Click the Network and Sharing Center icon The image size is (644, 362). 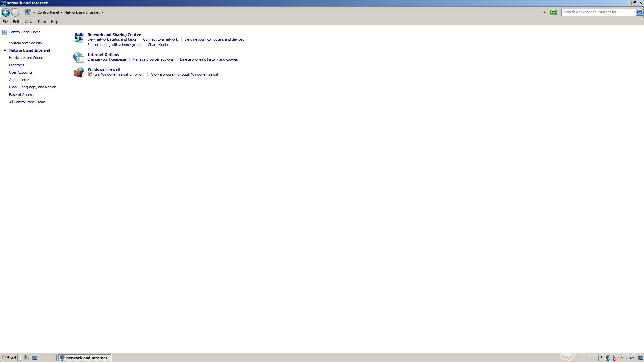point(78,38)
